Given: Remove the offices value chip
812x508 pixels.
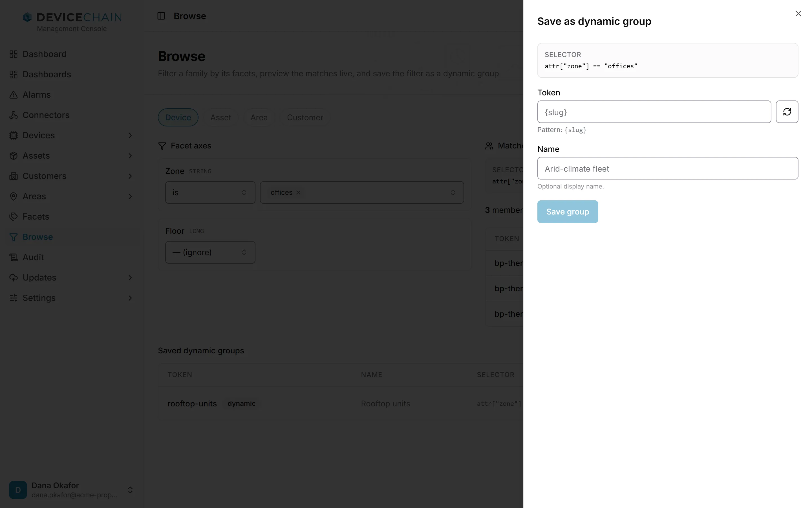Looking at the screenshot, I should coord(298,192).
